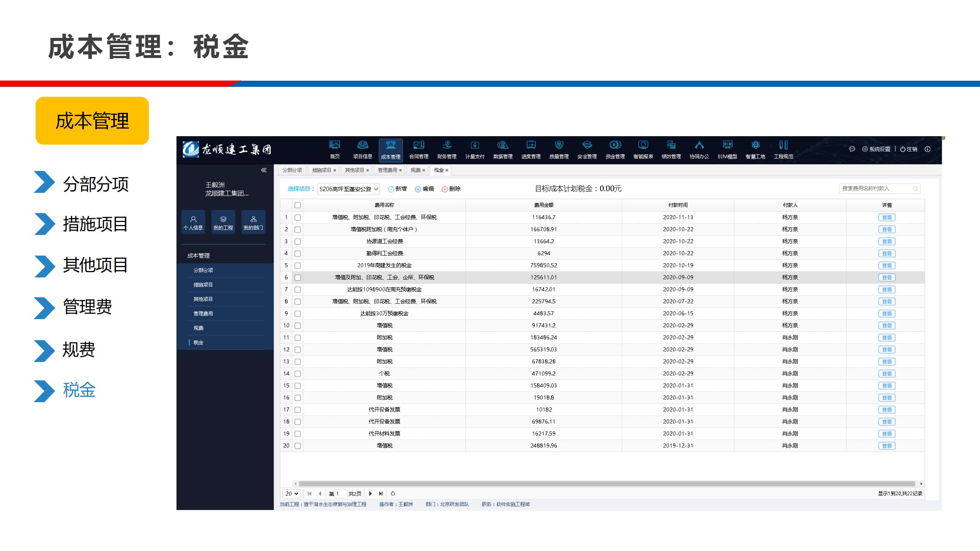This screenshot has width=980, height=551.
Task: Open 系统设置 gear
Action: (876, 149)
